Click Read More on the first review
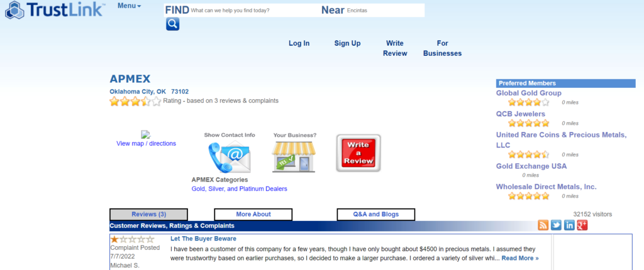 click(x=520, y=258)
